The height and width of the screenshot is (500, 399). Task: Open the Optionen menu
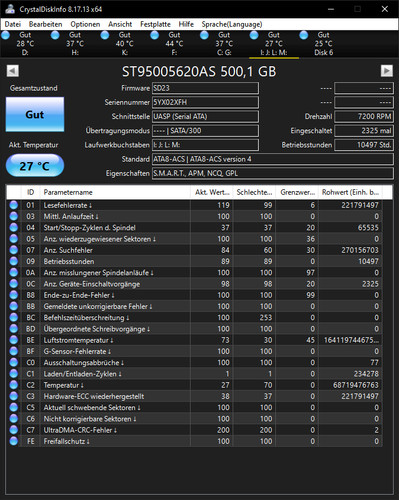click(85, 24)
